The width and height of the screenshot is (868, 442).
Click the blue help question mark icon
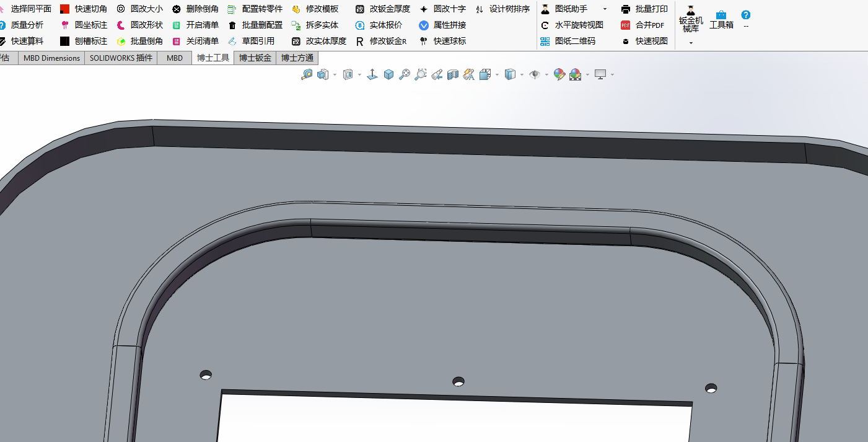pos(746,15)
